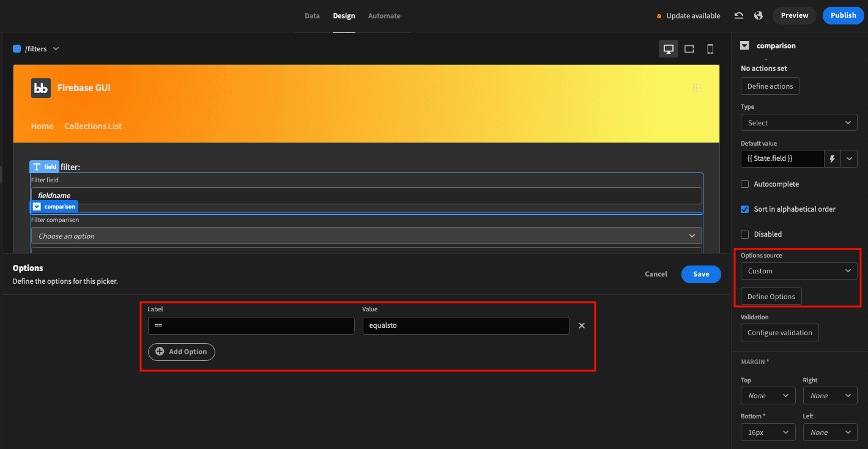Screen dimensions: 868x449
Task: Switch to tablet preview device icon
Action: (689, 49)
